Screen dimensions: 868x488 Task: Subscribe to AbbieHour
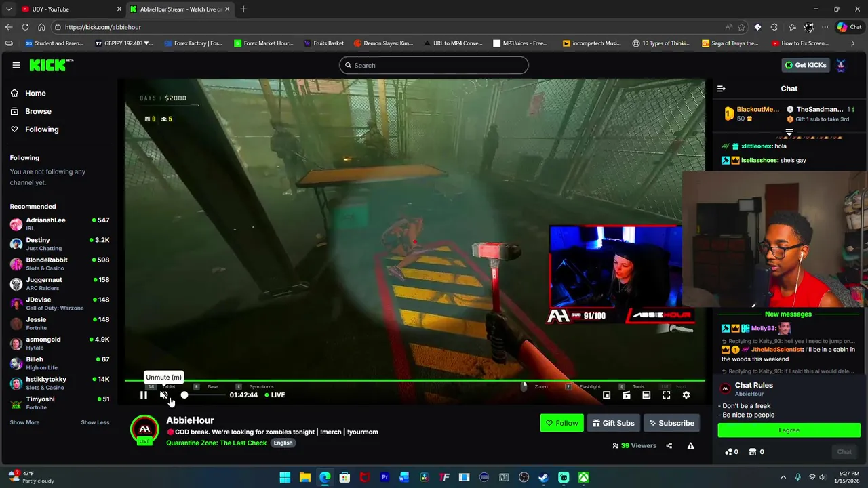[x=671, y=423]
